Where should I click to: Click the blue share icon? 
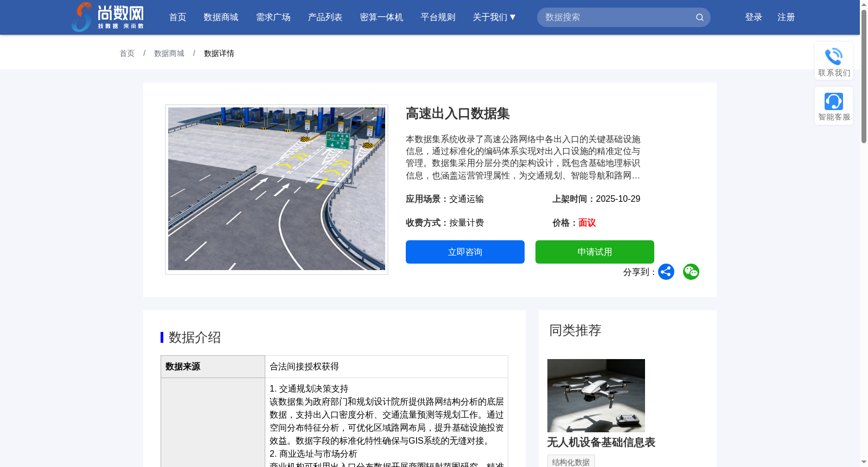pos(666,272)
